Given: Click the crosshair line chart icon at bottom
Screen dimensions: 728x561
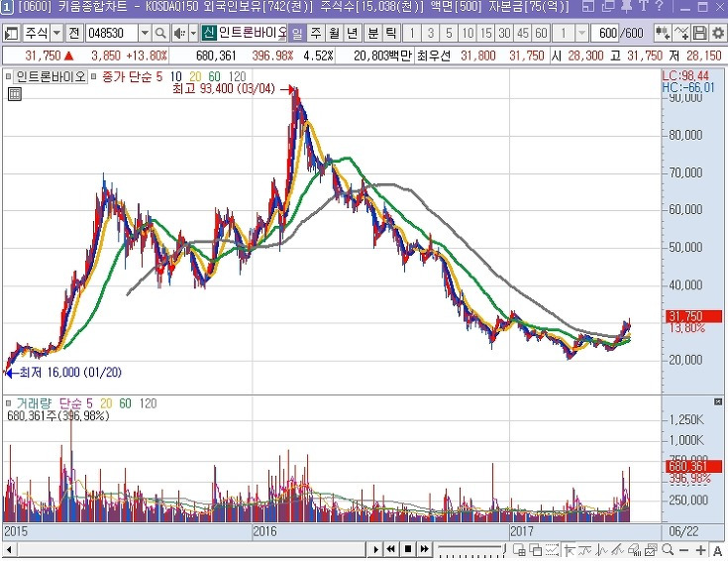Looking at the screenshot, I should 602,550.
